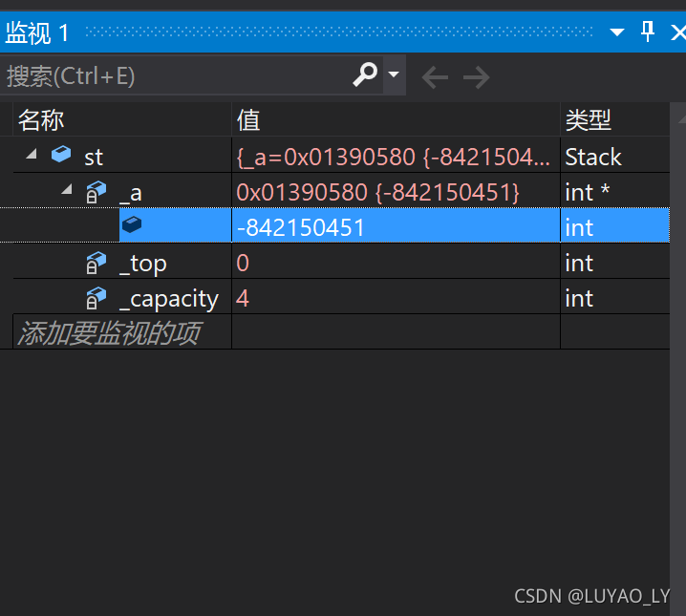This screenshot has height=616, width=686.
Task: Click the _capacity private field icon
Action: (x=96, y=298)
